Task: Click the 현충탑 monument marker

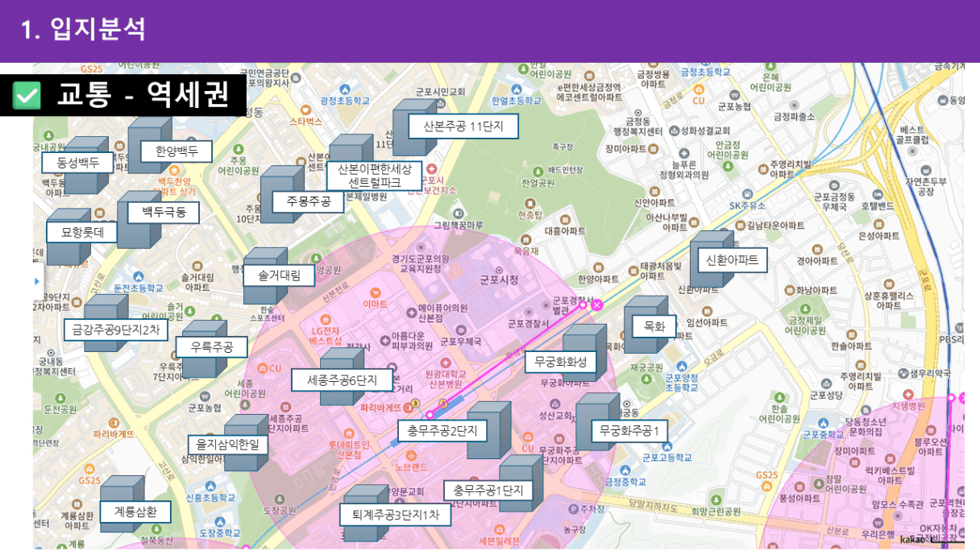Action: pos(530,203)
